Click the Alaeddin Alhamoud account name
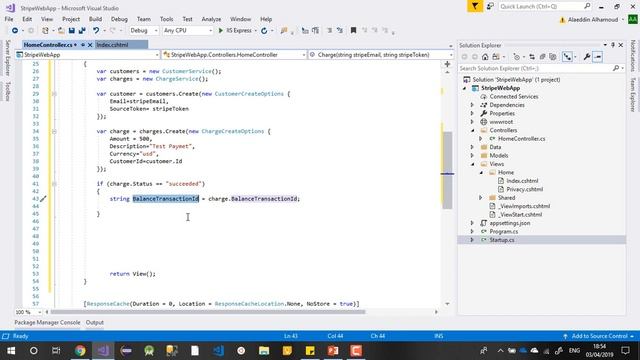The height and width of the screenshot is (360, 640). (x=593, y=20)
